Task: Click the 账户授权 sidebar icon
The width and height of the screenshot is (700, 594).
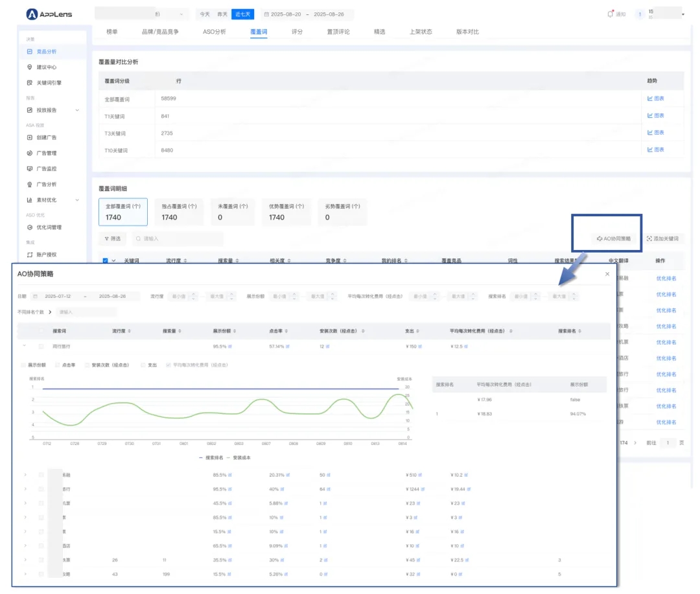Action: (x=30, y=255)
